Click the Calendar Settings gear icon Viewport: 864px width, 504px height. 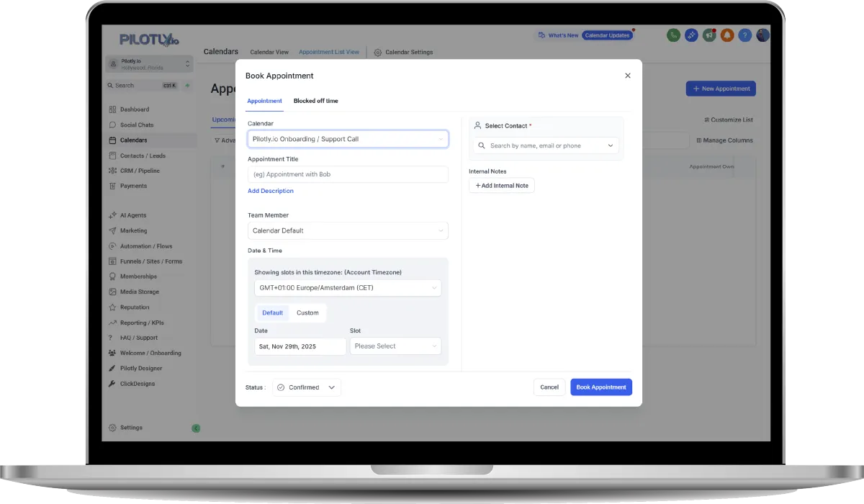pos(378,53)
